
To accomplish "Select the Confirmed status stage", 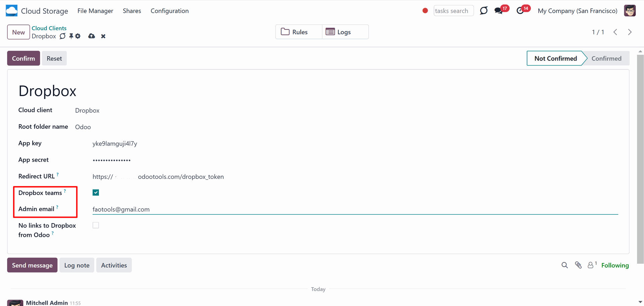I will (x=606, y=58).
